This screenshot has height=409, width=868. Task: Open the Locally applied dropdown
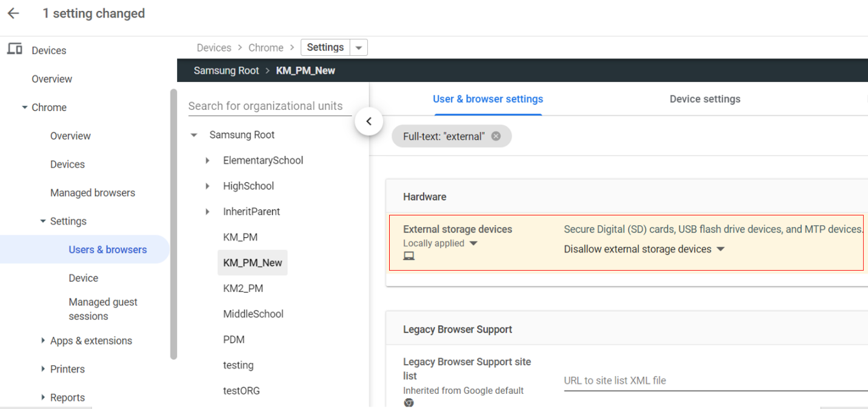(473, 243)
